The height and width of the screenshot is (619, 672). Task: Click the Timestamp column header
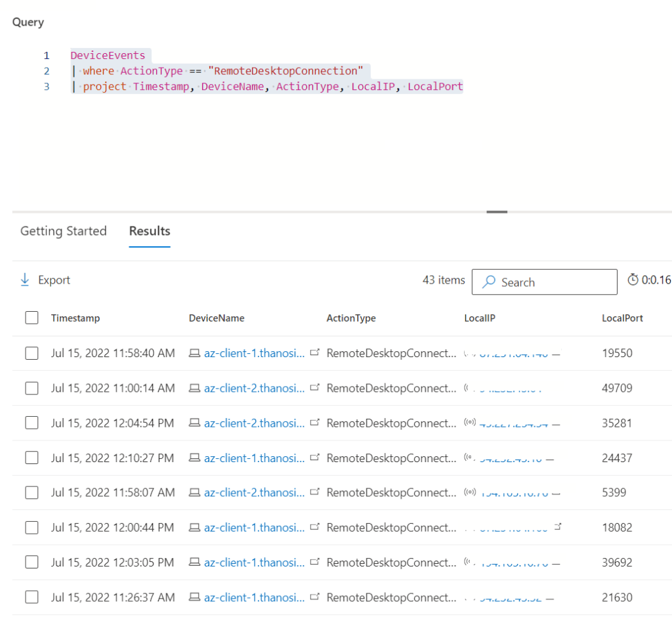point(75,318)
